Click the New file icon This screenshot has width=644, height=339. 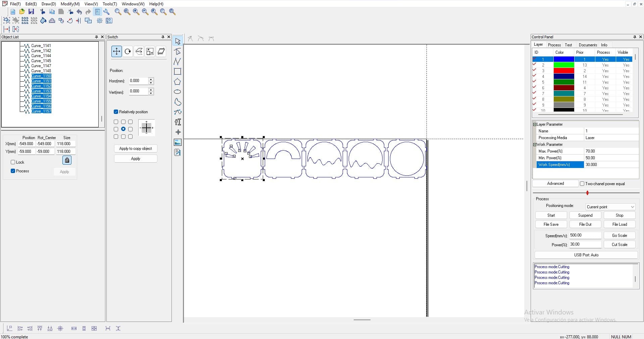click(x=13, y=12)
